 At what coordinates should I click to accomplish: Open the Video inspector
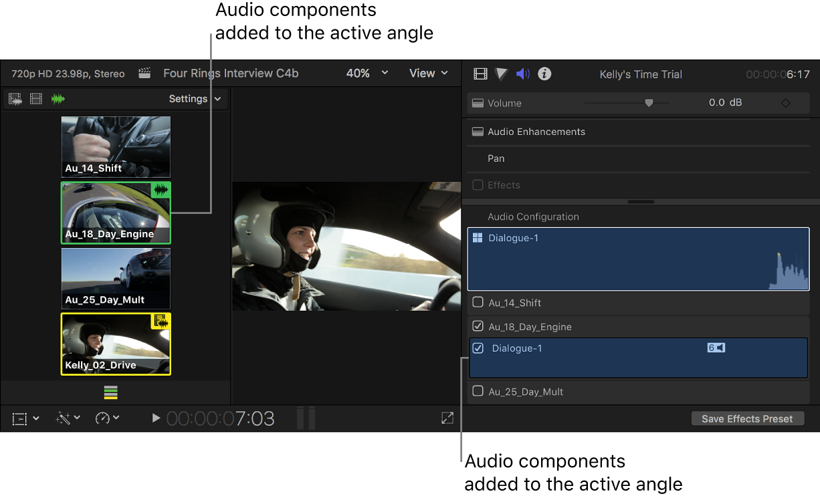480,74
